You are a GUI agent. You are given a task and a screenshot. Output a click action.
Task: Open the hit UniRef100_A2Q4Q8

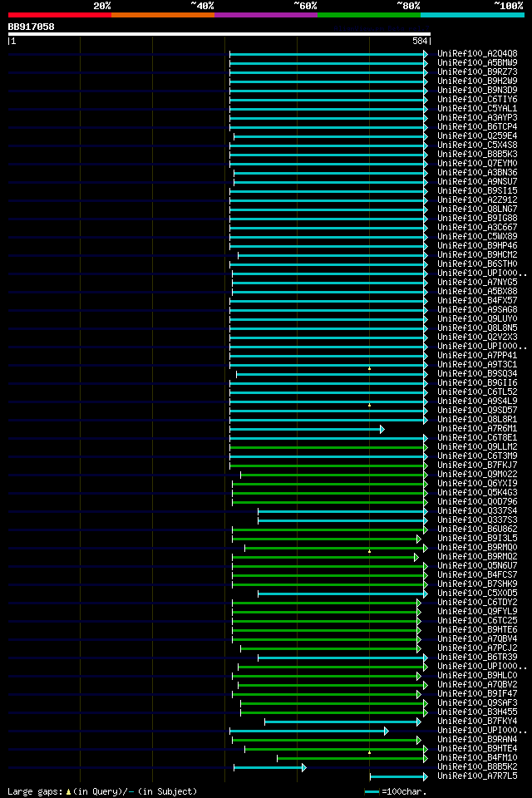coord(477,53)
